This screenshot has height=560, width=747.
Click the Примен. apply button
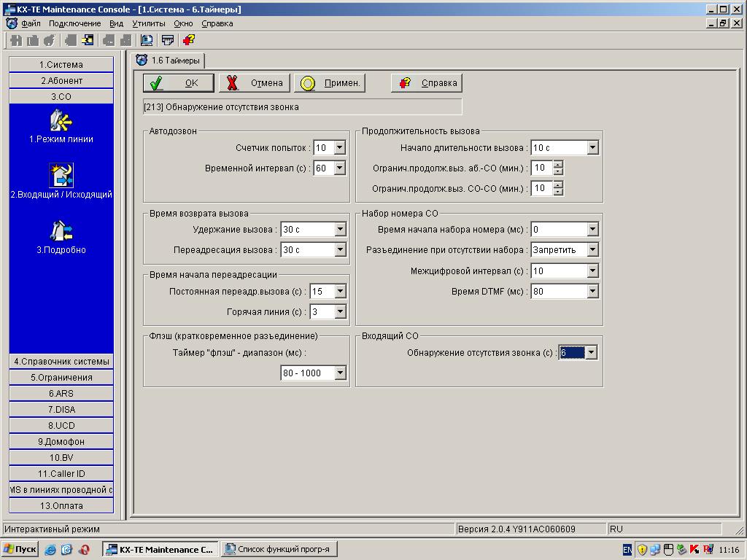[330, 83]
